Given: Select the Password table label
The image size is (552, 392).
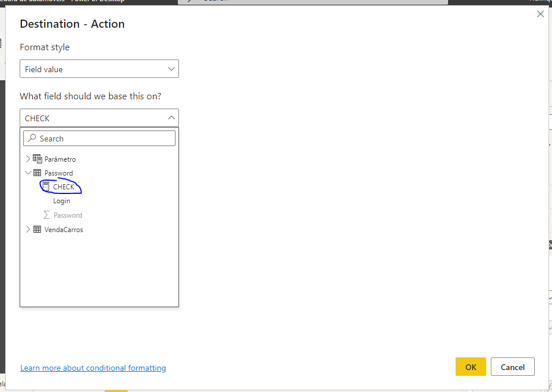Looking at the screenshot, I should point(58,173).
